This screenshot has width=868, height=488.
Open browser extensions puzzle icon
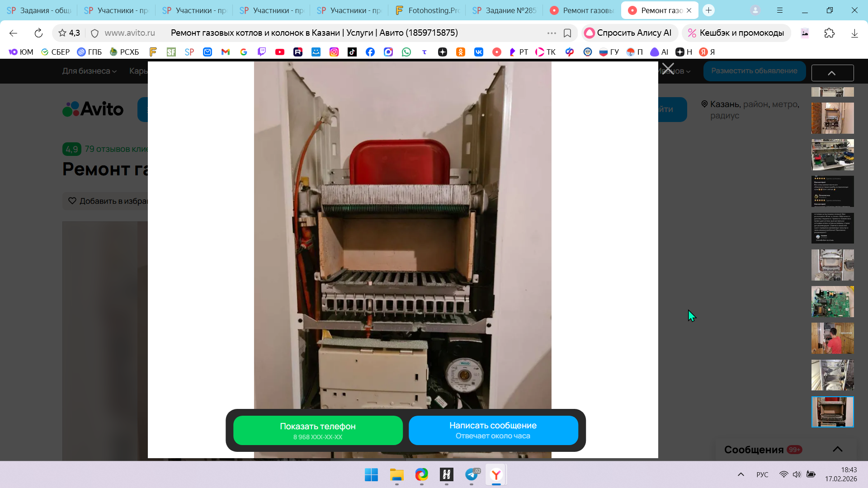tap(830, 33)
